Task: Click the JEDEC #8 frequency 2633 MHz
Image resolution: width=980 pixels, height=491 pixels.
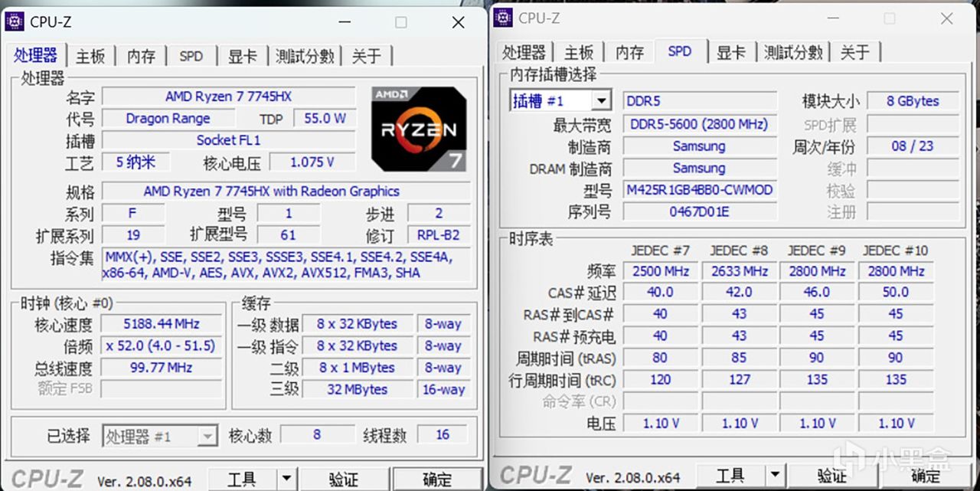Action: pos(740,270)
